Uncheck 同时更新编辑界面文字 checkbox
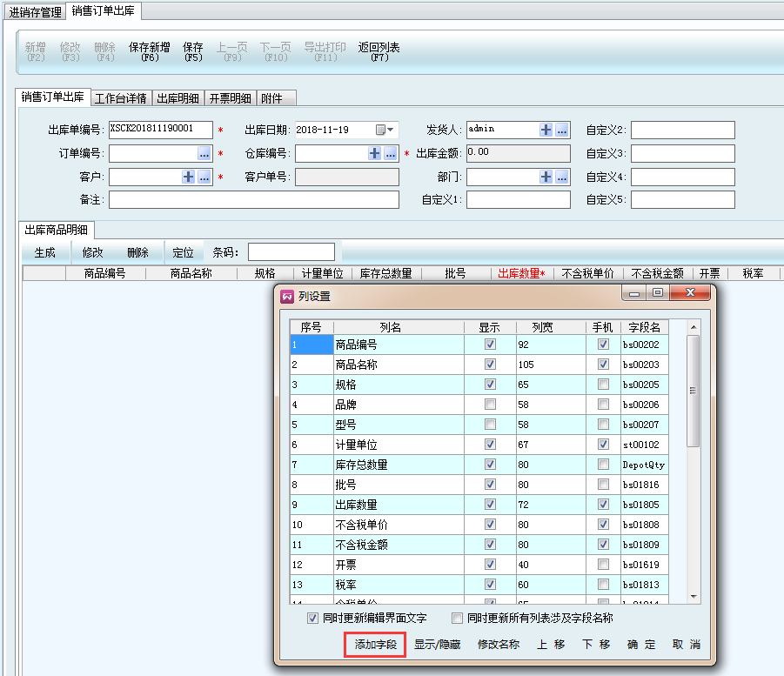This screenshot has width=784, height=676. (312, 619)
